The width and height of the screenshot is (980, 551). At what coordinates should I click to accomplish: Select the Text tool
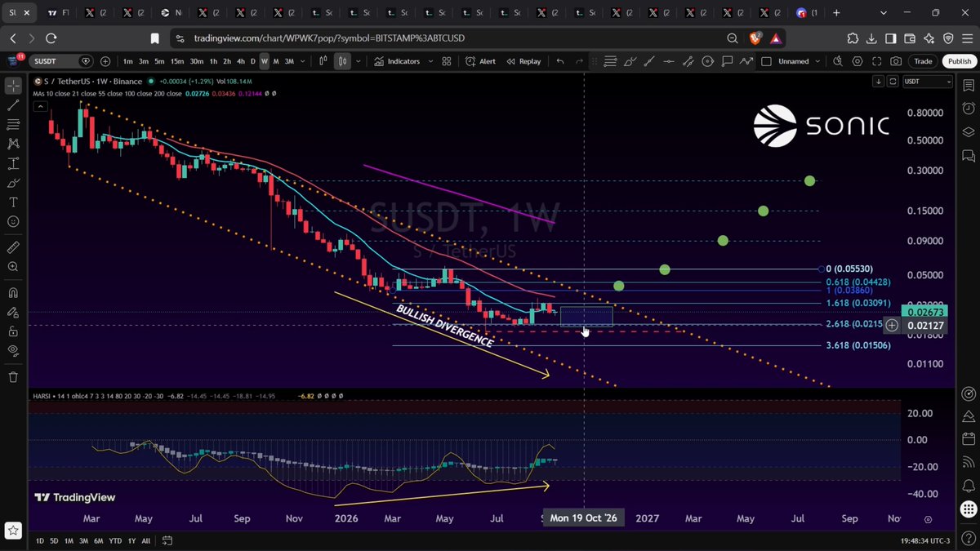pos(13,202)
